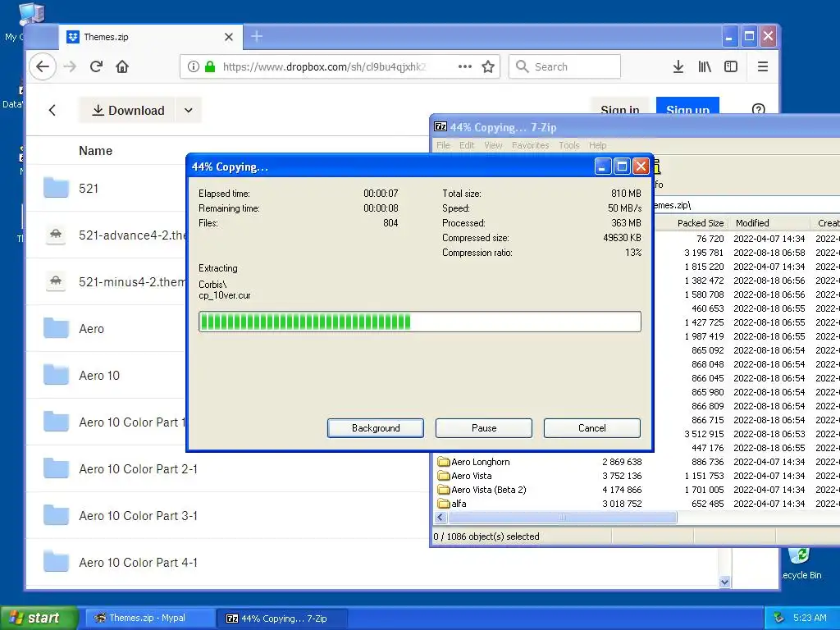The image size is (840, 630).
Task: Close the Themes.zip tab
Action: (229, 37)
